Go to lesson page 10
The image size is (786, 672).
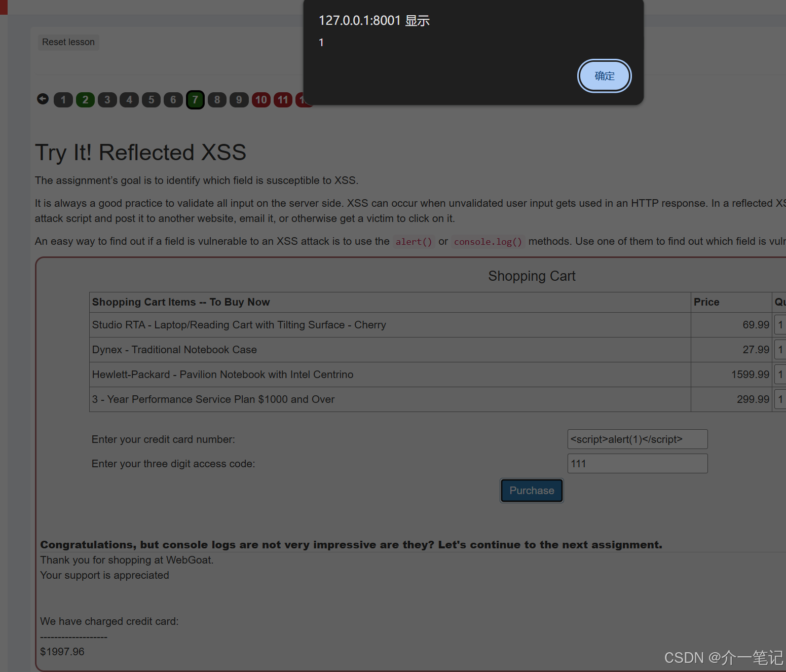point(261,100)
